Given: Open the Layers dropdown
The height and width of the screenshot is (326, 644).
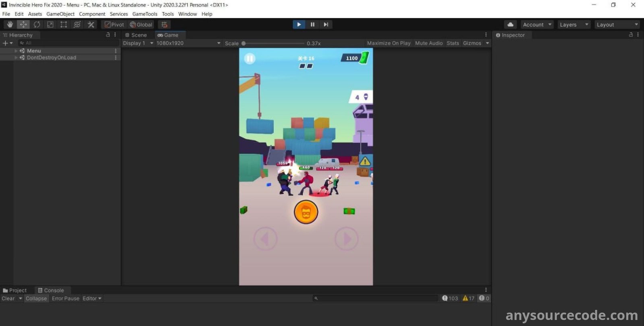Looking at the screenshot, I should click(x=574, y=25).
